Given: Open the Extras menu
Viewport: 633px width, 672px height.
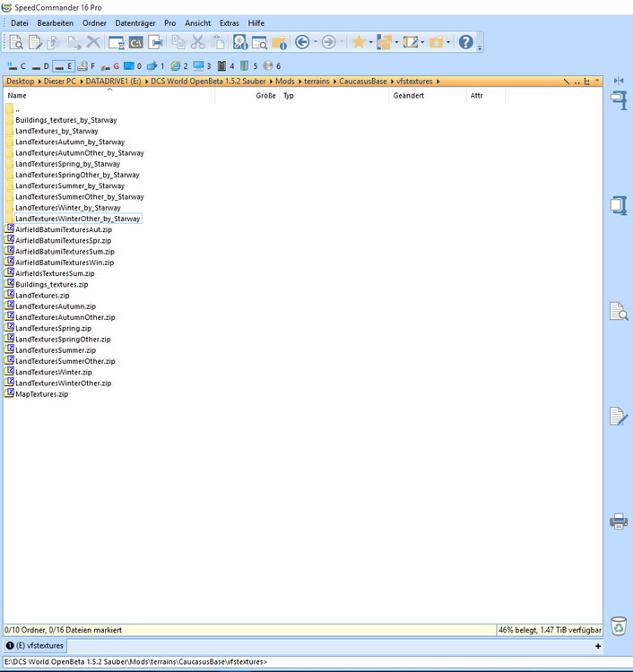Looking at the screenshot, I should 230,23.
